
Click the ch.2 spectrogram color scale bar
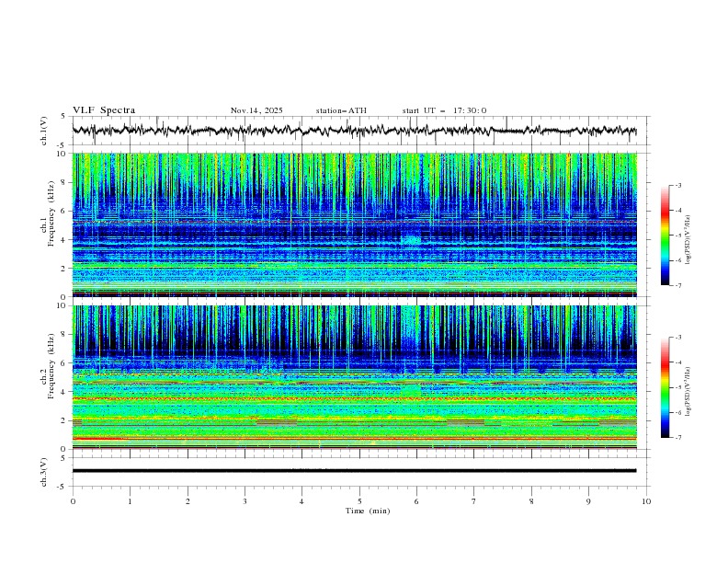click(x=665, y=387)
